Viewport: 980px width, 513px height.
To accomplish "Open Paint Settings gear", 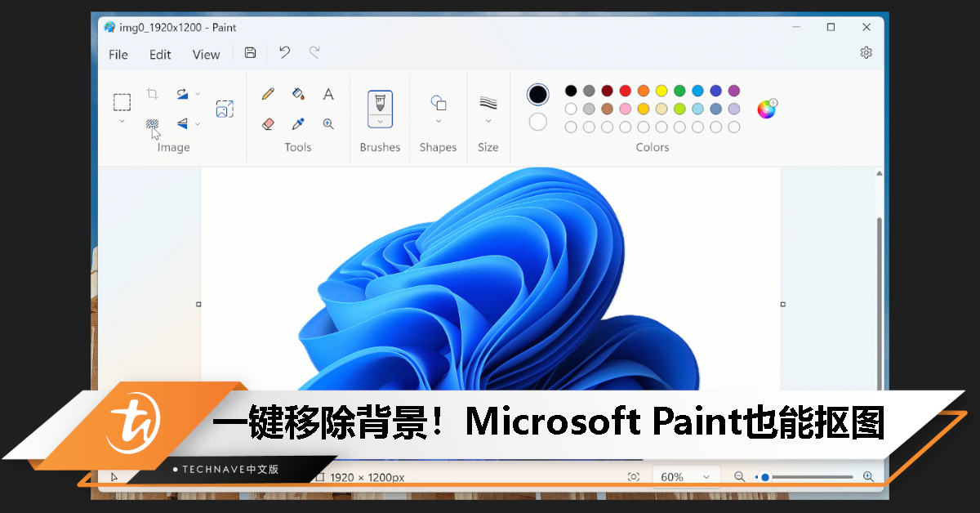I will [866, 52].
